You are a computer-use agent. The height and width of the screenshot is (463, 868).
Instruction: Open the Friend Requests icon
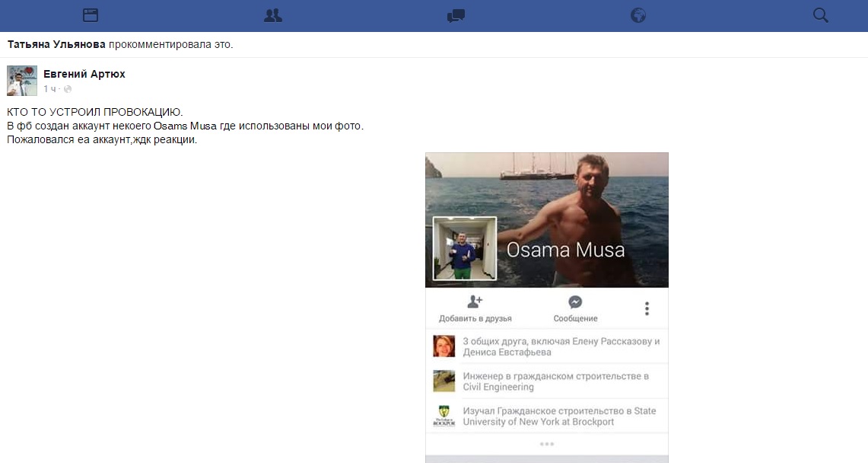coord(273,15)
